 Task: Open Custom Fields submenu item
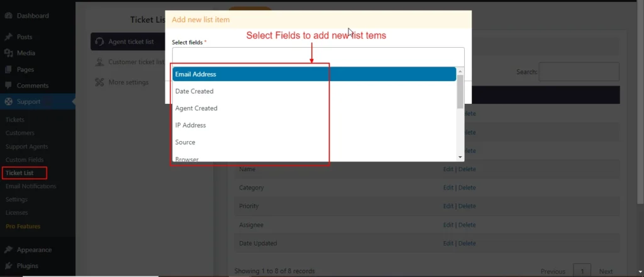pyautogui.click(x=25, y=159)
